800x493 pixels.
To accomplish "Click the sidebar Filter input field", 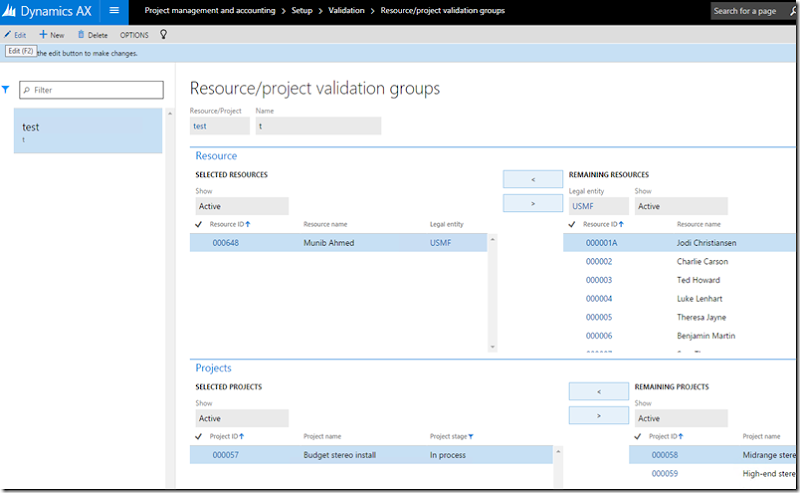I will pyautogui.click(x=91, y=90).
